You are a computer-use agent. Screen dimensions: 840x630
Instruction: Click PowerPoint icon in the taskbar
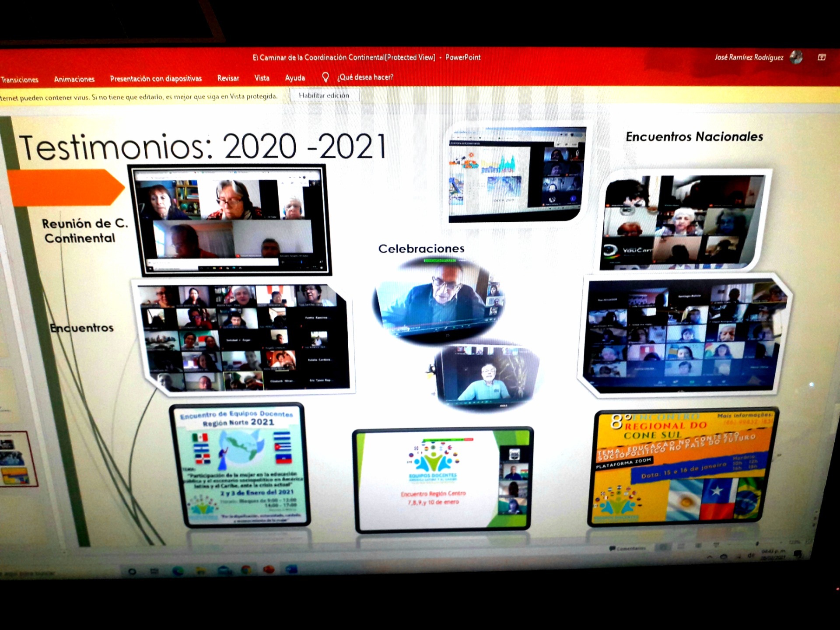[x=269, y=569]
